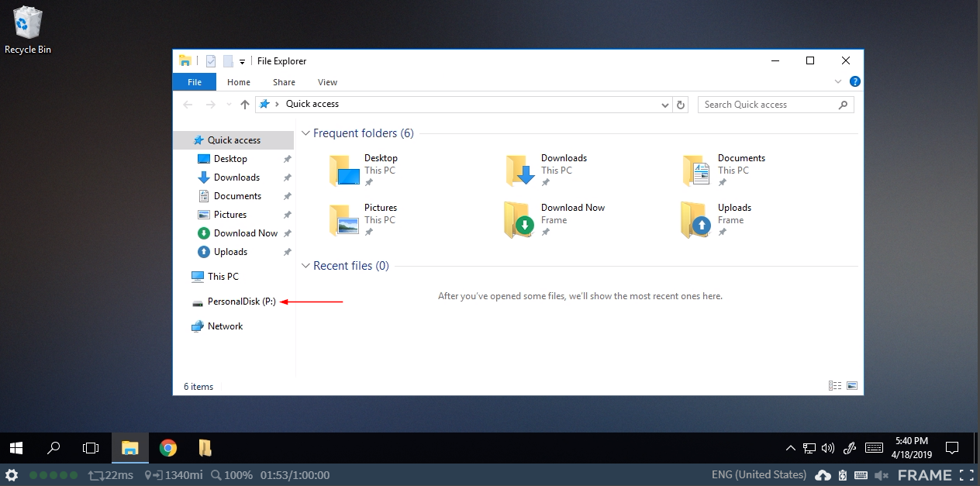This screenshot has width=980, height=486.
Task: Click the Up arrow to go up one level
Action: tap(244, 104)
